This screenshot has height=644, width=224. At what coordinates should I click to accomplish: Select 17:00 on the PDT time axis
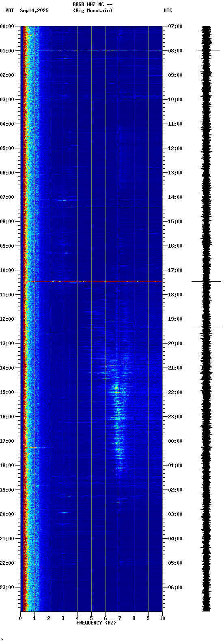pyautogui.click(x=7, y=441)
